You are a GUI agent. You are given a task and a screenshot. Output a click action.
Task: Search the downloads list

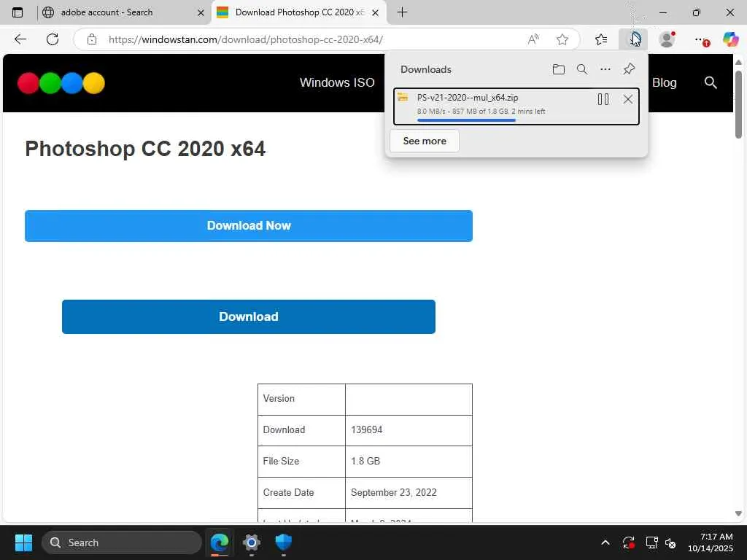[582, 69]
